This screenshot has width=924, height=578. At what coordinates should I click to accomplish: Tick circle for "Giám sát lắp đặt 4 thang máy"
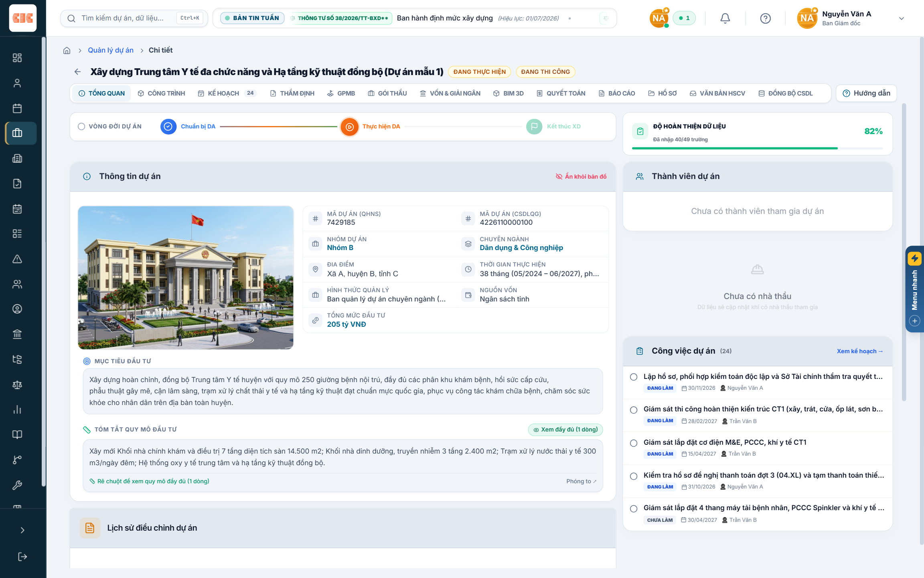tap(634, 509)
